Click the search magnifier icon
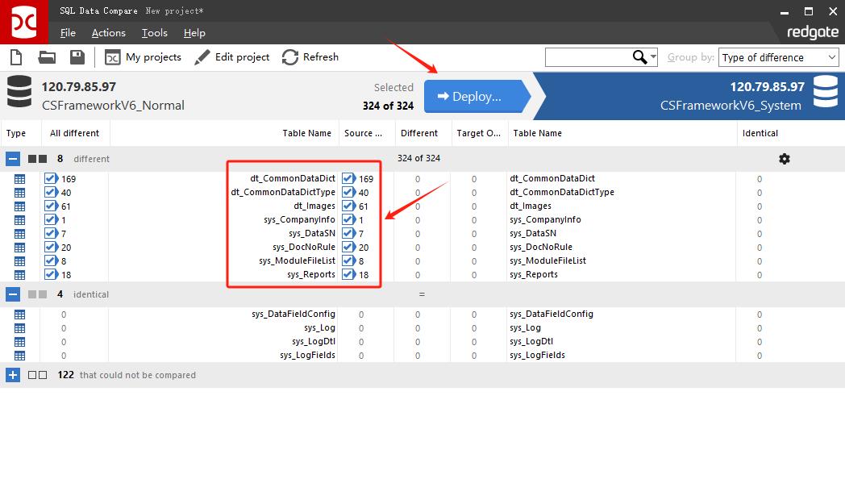 coord(640,57)
